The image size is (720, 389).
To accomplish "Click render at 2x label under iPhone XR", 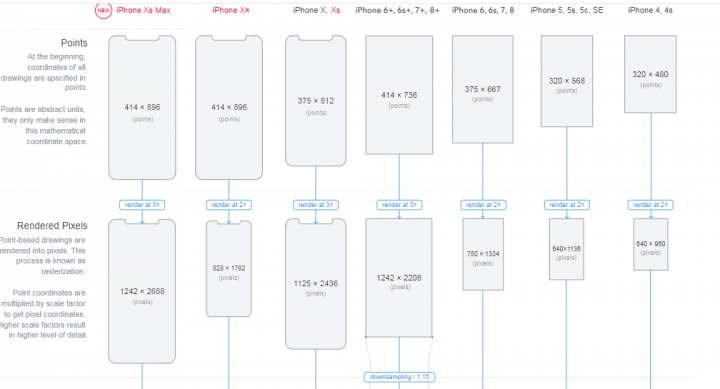I will [229, 205].
